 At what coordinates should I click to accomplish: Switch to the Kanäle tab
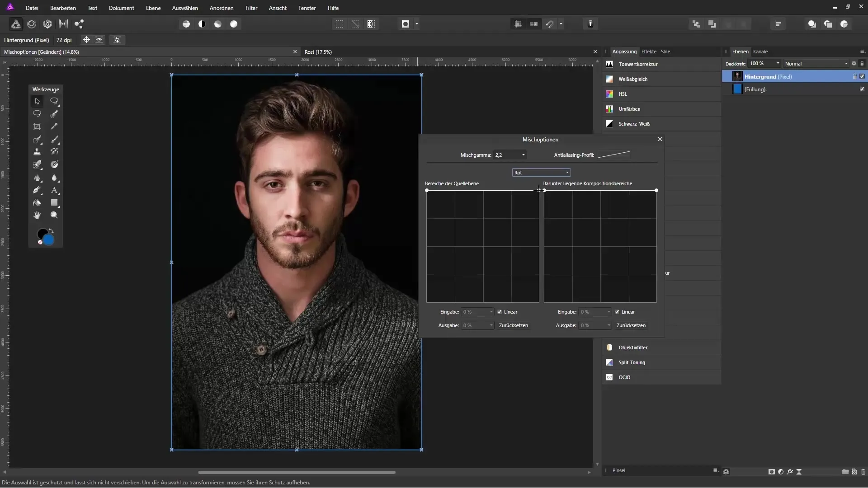pyautogui.click(x=760, y=52)
